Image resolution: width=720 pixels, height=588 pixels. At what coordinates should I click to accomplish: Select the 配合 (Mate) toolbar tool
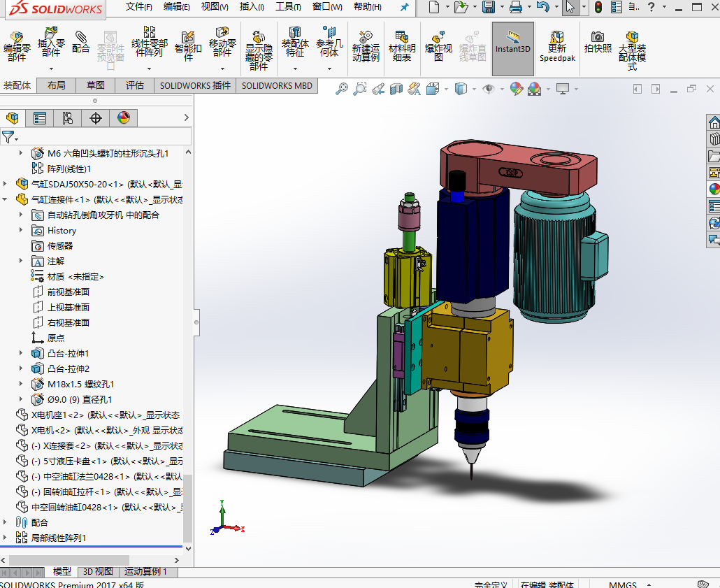[81, 42]
